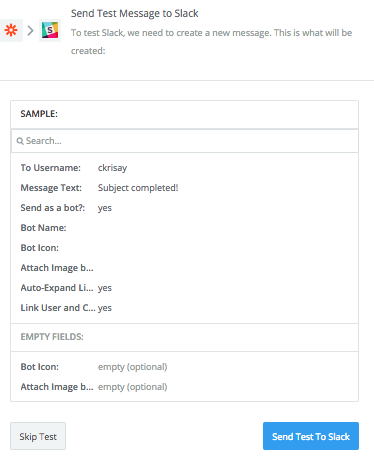The width and height of the screenshot is (374, 466).
Task: Click the truncated Link User and Channel label
Action: pos(58,308)
